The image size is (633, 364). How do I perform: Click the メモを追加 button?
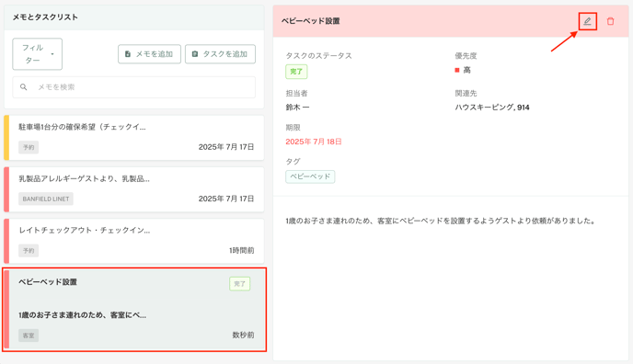click(149, 54)
